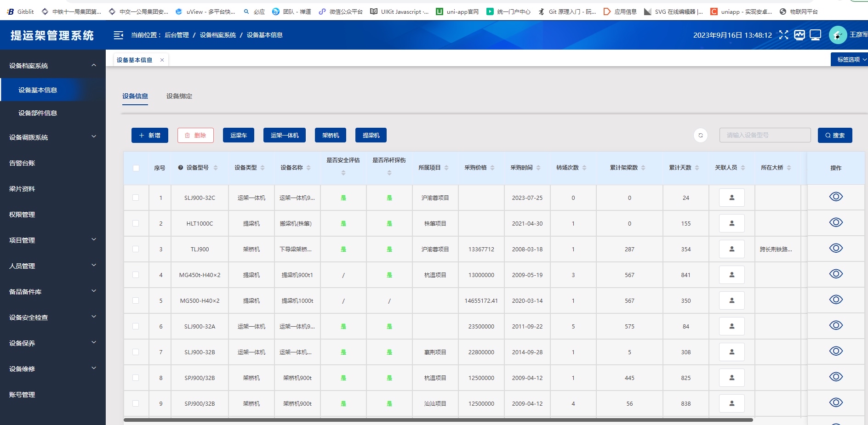Image resolution: width=868 pixels, height=425 pixels.
Task: Check the checkbox for row 5 MG500-H40×2
Action: pyautogui.click(x=136, y=300)
